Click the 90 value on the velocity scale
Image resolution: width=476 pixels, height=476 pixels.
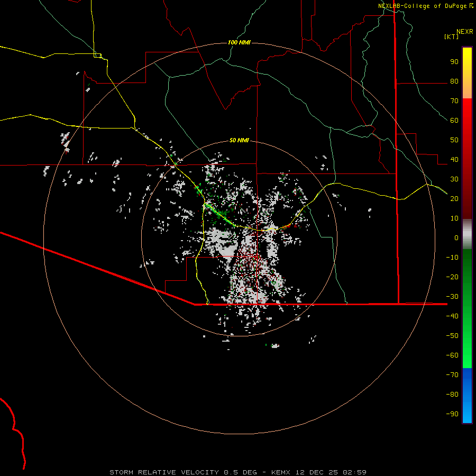454,62
